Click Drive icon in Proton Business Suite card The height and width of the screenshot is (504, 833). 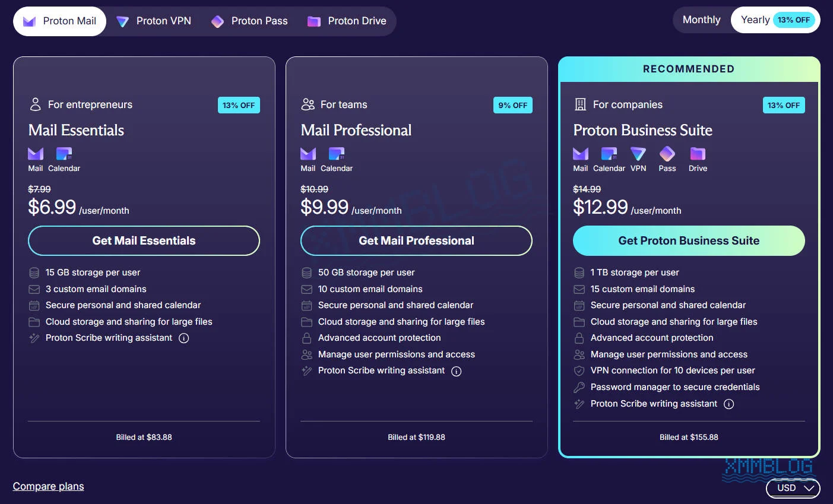point(698,154)
